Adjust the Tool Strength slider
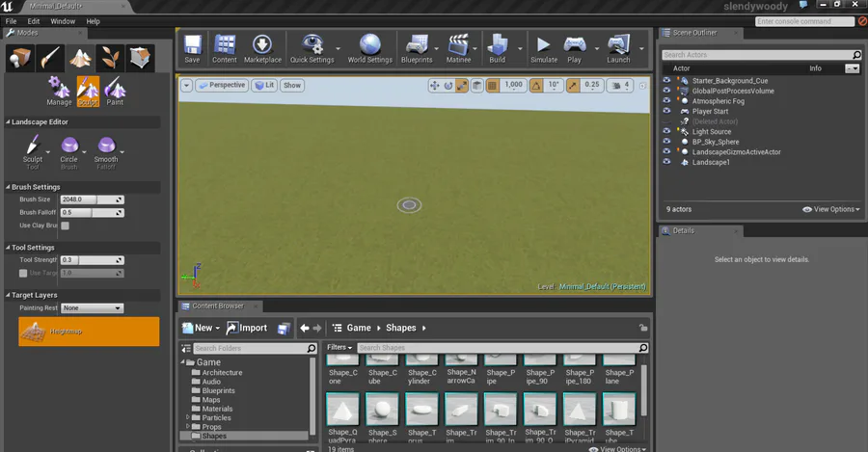 pyautogui.click(x=92, y=260)
